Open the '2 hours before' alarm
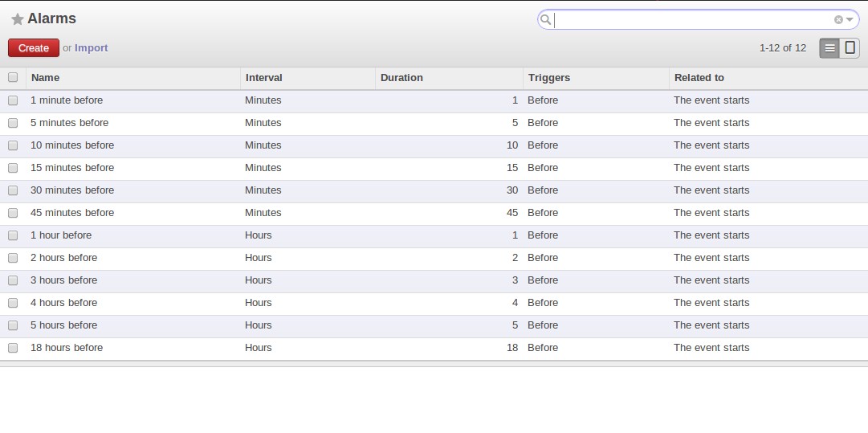The height and width of the screenshot is (433, 868). coord(63,258)
